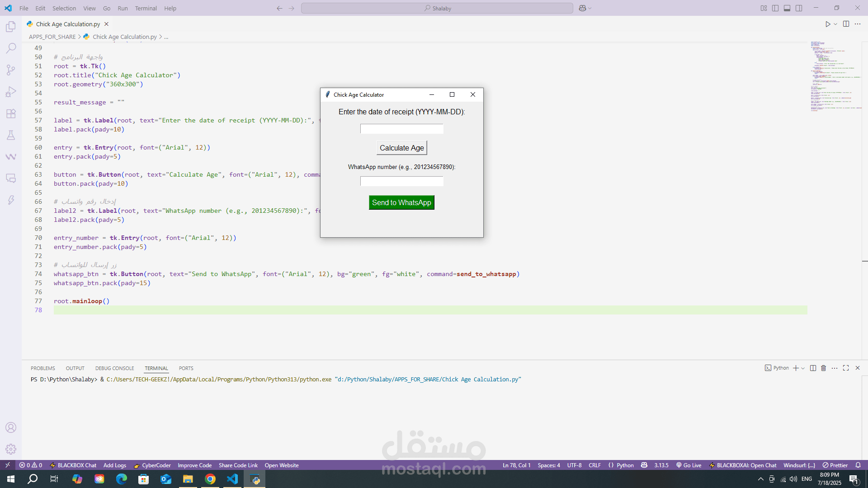
Task: Open the Source Control view
Action: pos(11,70)
